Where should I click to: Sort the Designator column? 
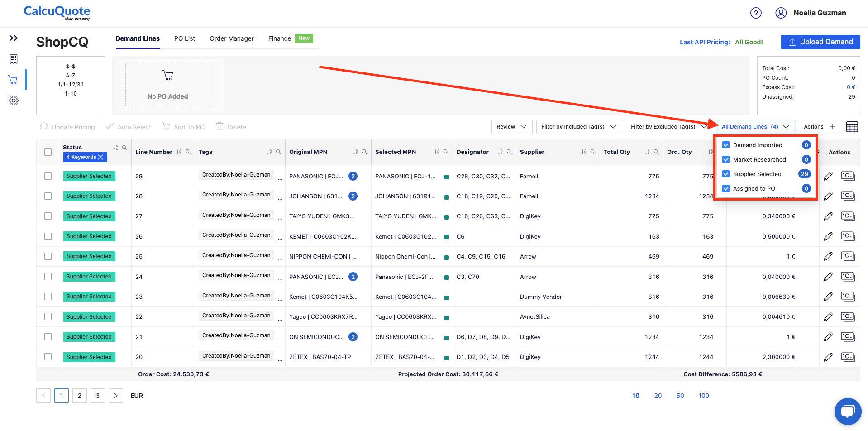500,152
